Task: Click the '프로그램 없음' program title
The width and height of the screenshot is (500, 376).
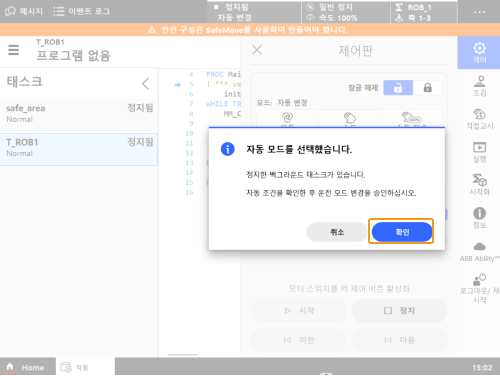Action: 73,55
